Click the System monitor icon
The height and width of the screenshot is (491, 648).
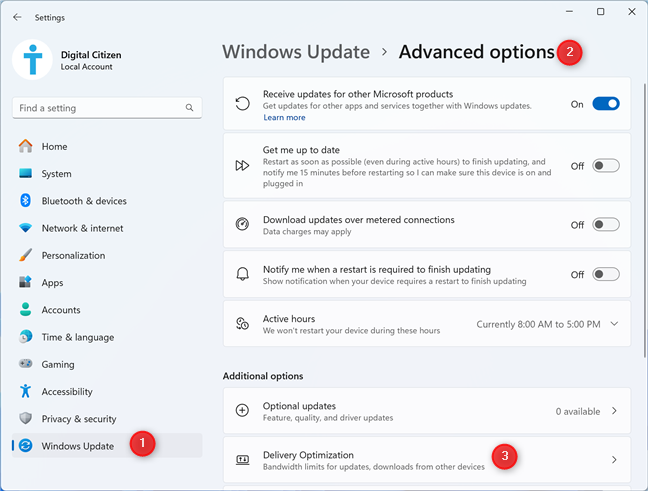pos(25,173)
